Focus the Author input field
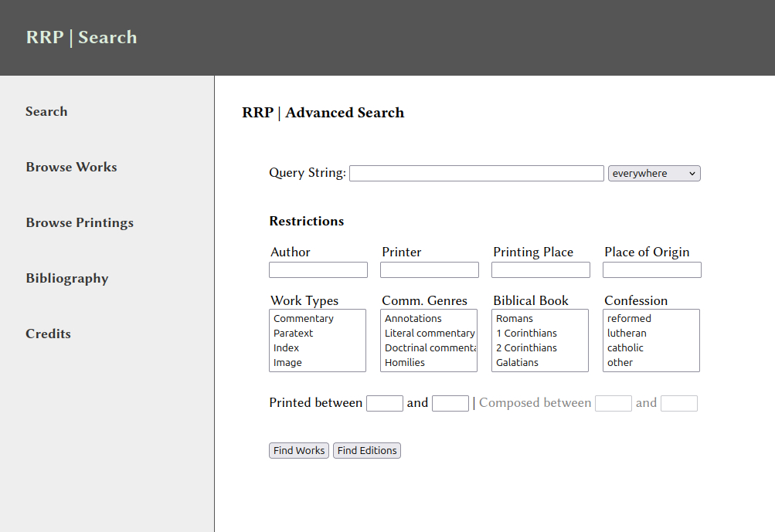The height and width of the screenshot is (532, 775). (318, 270)
